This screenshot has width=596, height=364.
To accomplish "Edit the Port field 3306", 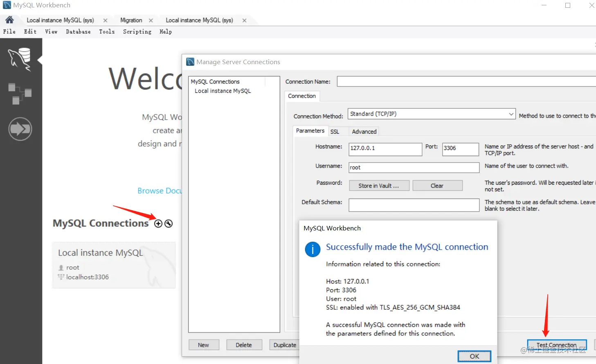I will click(x=461, y=149).
